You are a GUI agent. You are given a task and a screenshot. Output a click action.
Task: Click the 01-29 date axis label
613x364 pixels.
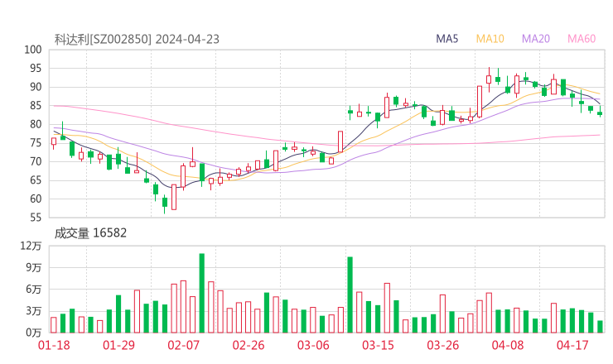[x=118, y=345]
